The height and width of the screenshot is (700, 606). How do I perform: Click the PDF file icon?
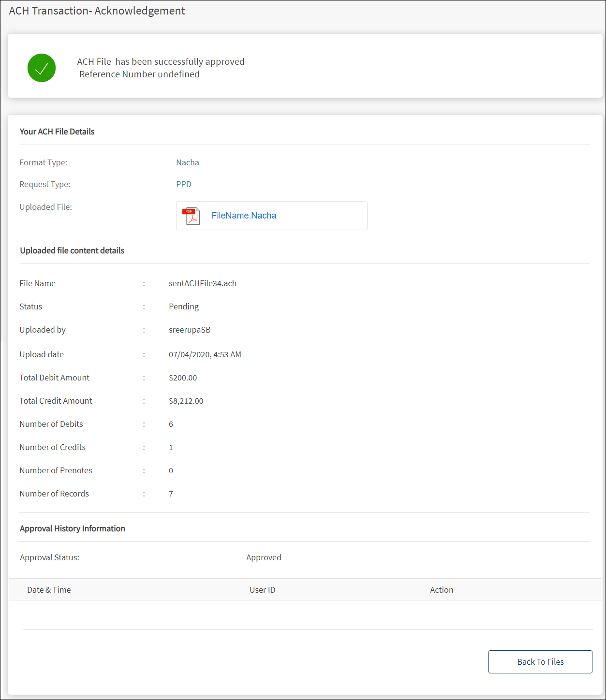(x=191, y=216)
